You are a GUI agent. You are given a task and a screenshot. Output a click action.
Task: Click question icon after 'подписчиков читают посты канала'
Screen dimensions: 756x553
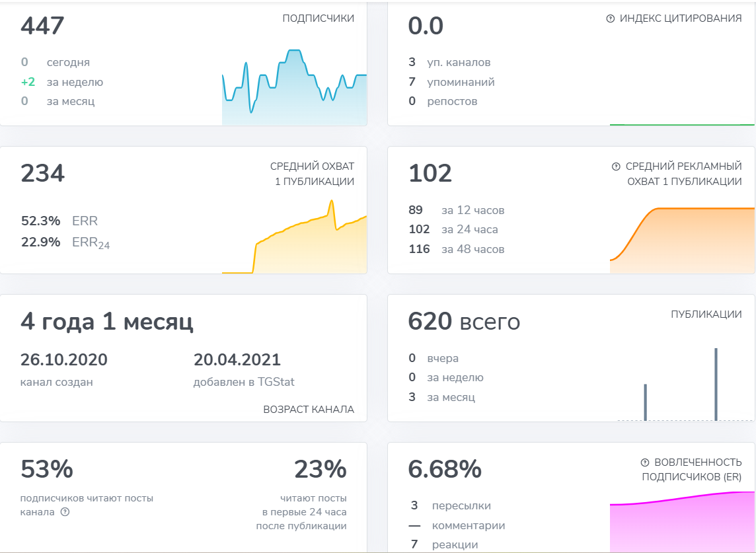[x=65, y=512]
